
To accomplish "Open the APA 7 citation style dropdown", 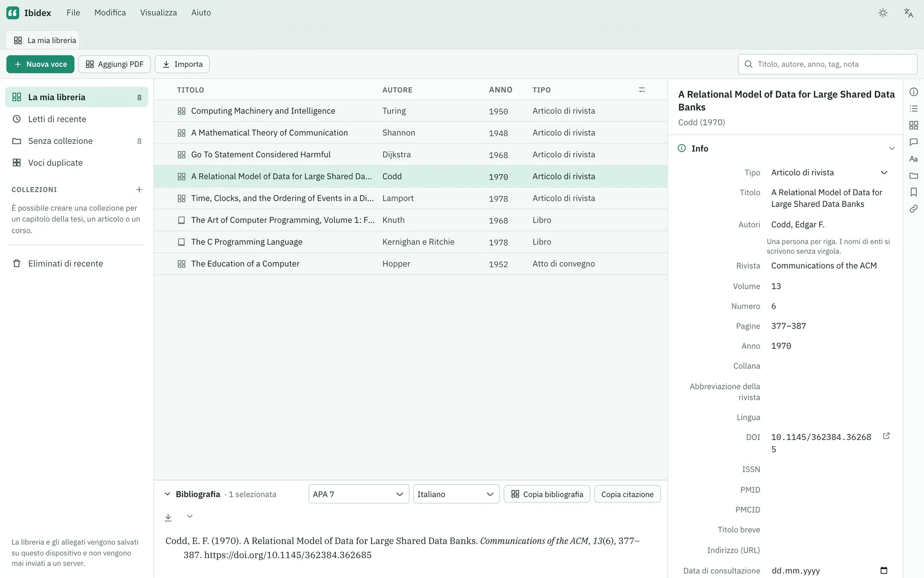I will click(x=359, y=494).
